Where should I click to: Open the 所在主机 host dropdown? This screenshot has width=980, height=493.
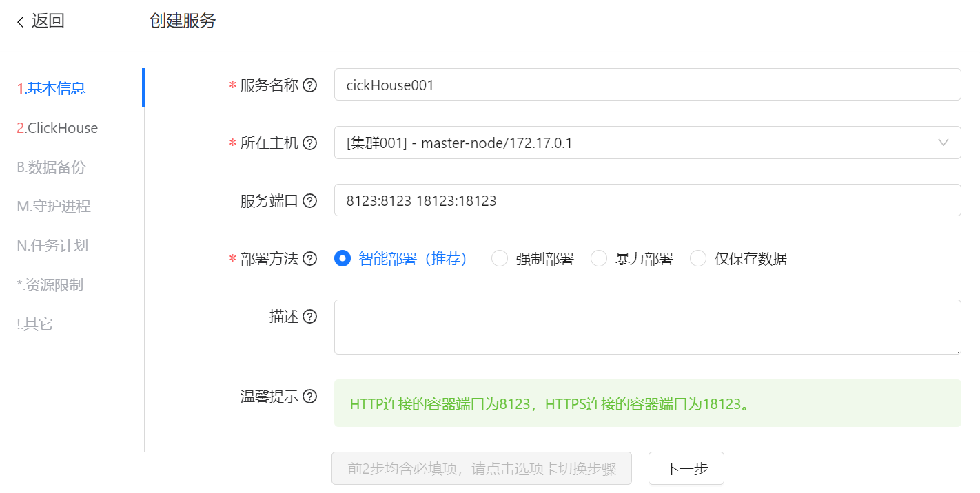point(647,143)
